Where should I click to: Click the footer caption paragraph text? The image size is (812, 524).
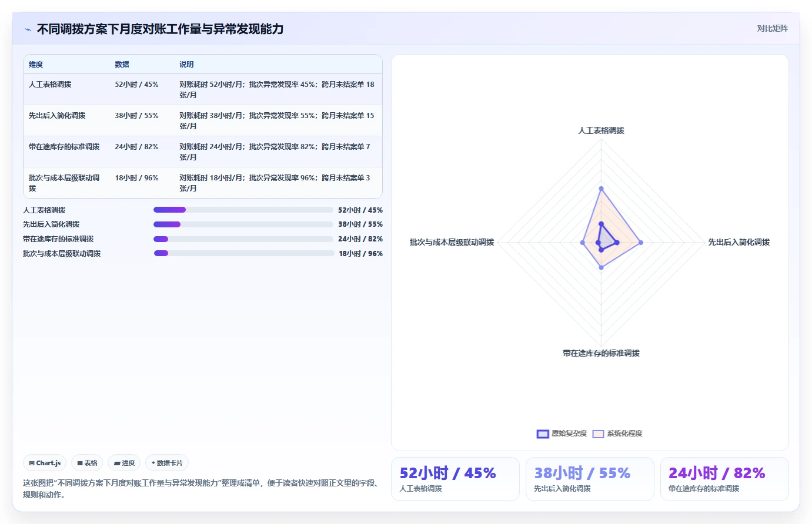(x=201, y=489)
